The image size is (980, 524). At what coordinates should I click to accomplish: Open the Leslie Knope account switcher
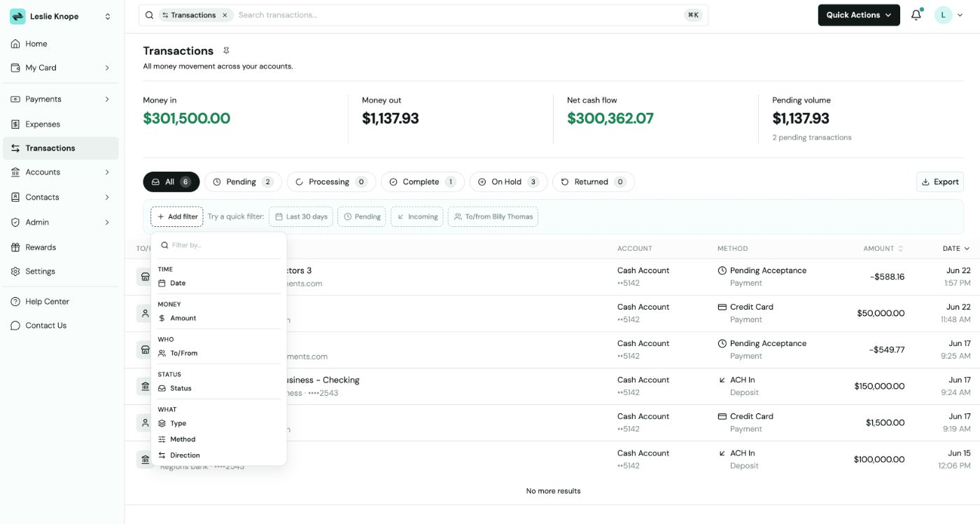pyautogui.click(x=61, y=16)
